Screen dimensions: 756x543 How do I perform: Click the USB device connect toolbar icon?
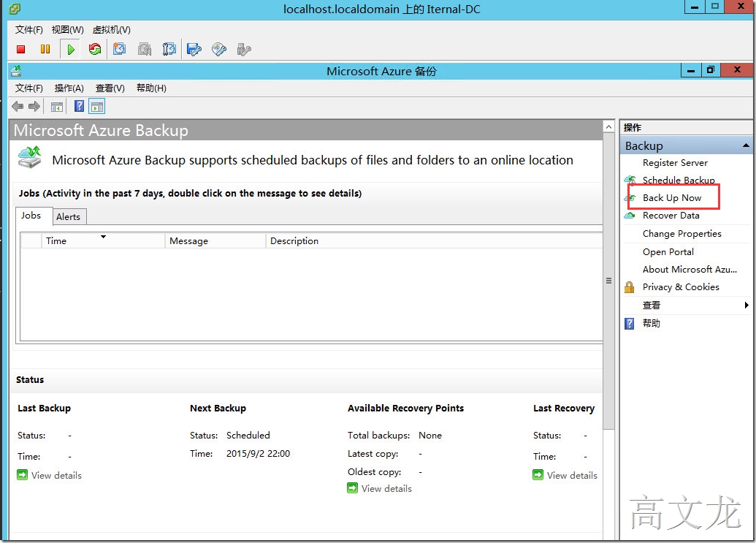pyautogui.click(x=244, y=49)
